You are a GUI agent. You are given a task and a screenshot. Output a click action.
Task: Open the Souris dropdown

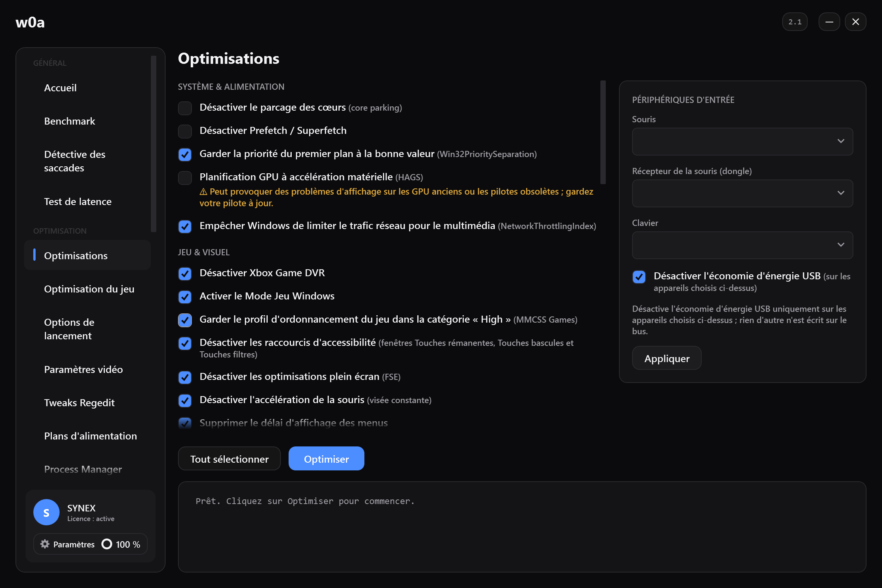click(742, 141)
